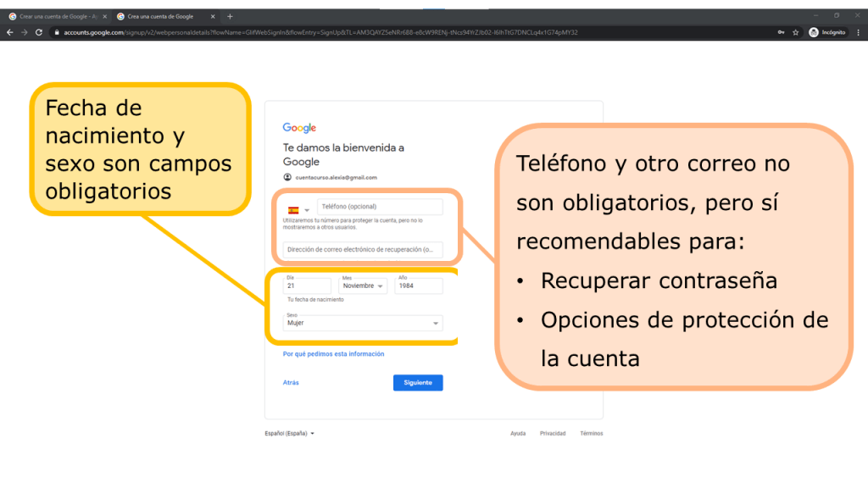The image size is (868, 488).
Task: Click the Atrás link
Action: tap(291, 382)
